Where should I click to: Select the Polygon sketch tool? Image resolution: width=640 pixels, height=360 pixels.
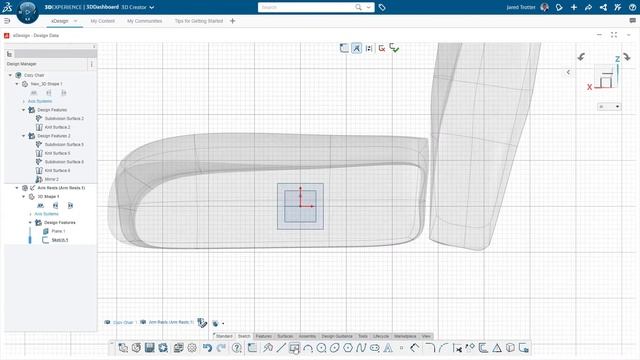tap(348, 348)
